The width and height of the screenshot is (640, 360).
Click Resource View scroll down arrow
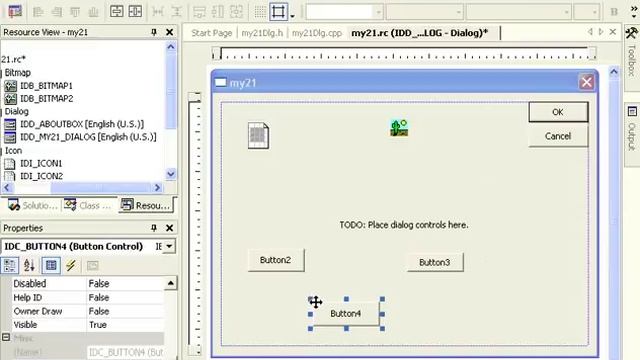click(x=171, y=174)
